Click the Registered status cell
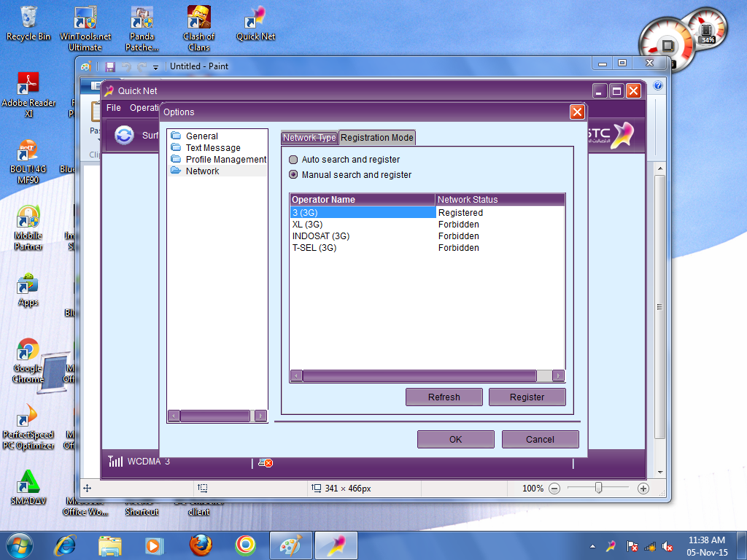Viewport: 747px width, 560px height. 461,212
